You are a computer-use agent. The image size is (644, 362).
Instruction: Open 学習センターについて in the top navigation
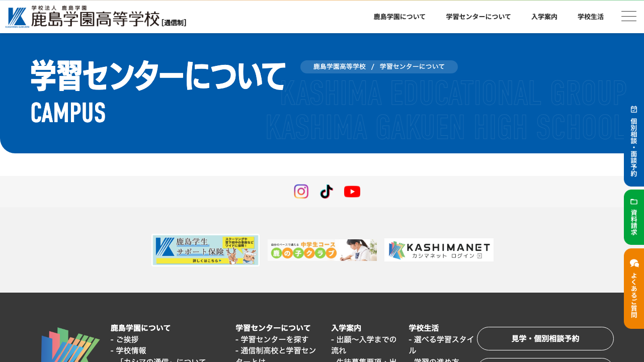[478, 17]
